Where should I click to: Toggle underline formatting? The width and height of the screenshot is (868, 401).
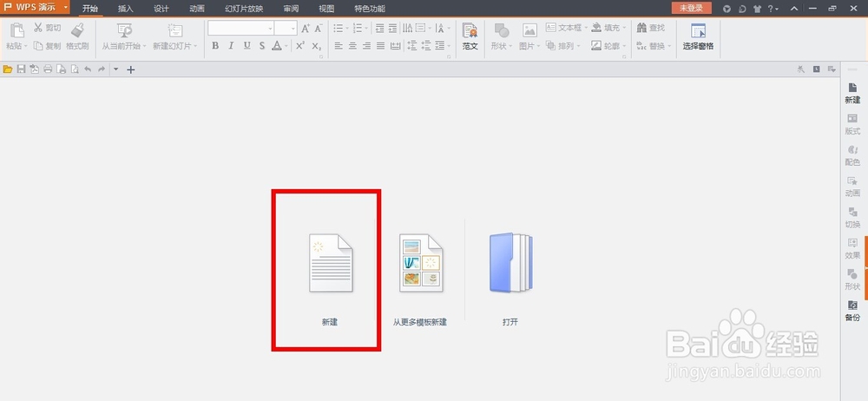tap(247, 46)
